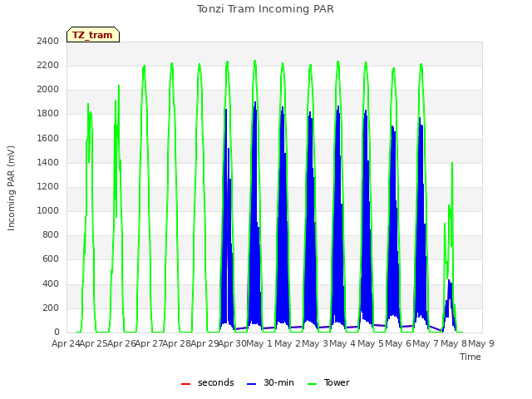
Task: Click the 'May 7' x-axis date
Action: (426, 343)
